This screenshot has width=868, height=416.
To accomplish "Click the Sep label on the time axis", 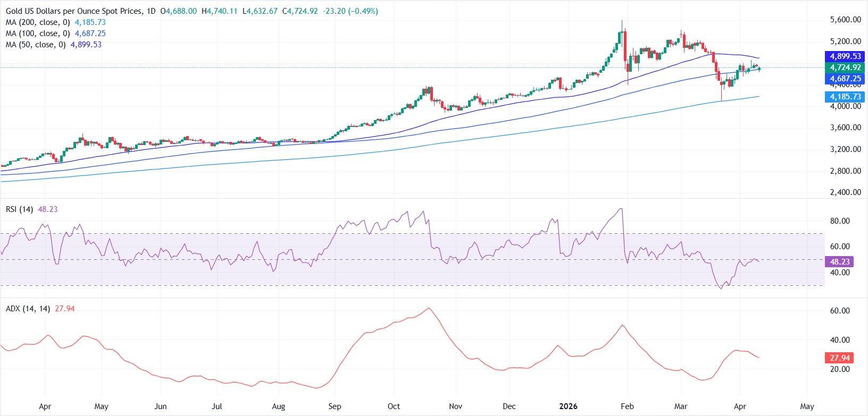I will [335, 406].
